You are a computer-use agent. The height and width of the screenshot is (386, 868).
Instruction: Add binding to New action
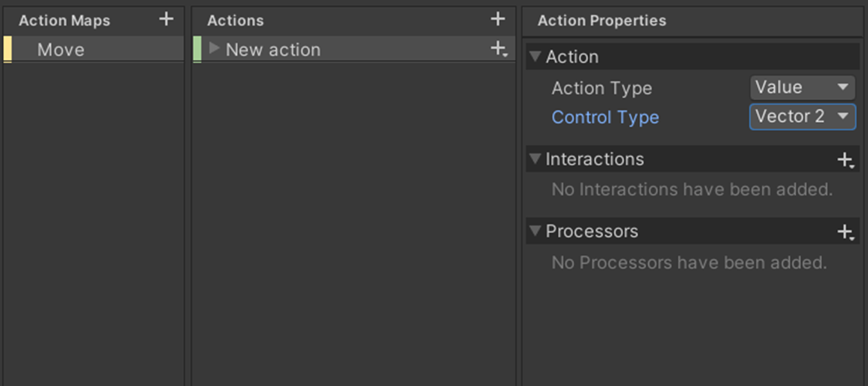[x=499, y=49]
